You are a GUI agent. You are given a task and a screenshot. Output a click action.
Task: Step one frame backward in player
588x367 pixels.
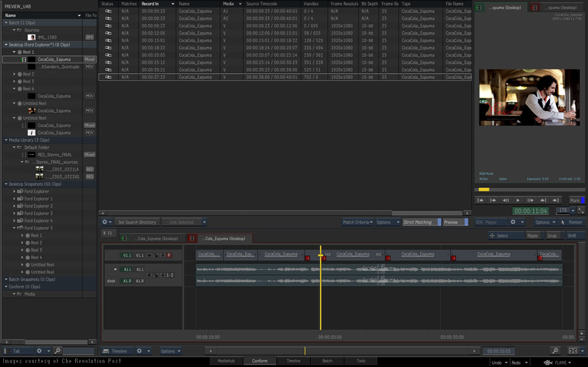[x=506, y=200]
